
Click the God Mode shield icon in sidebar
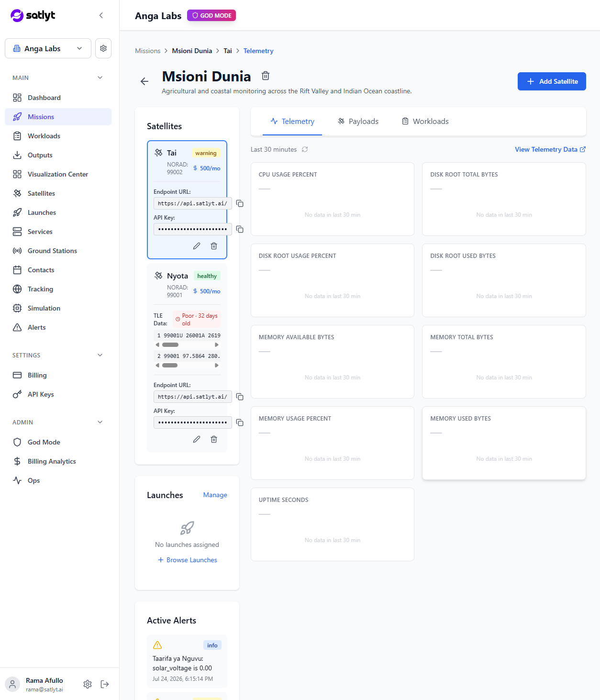click(x=17, y=442)
